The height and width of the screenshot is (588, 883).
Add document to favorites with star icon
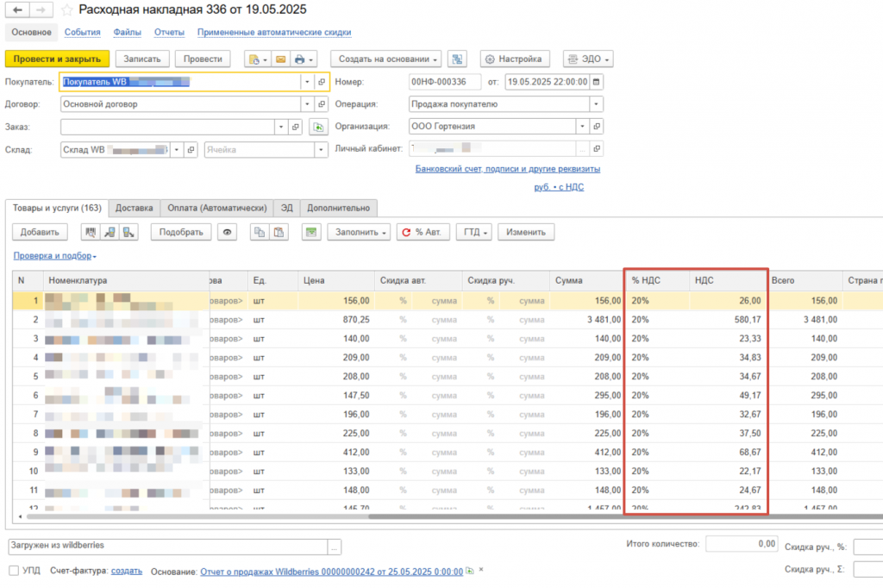(x=66, y=10)
